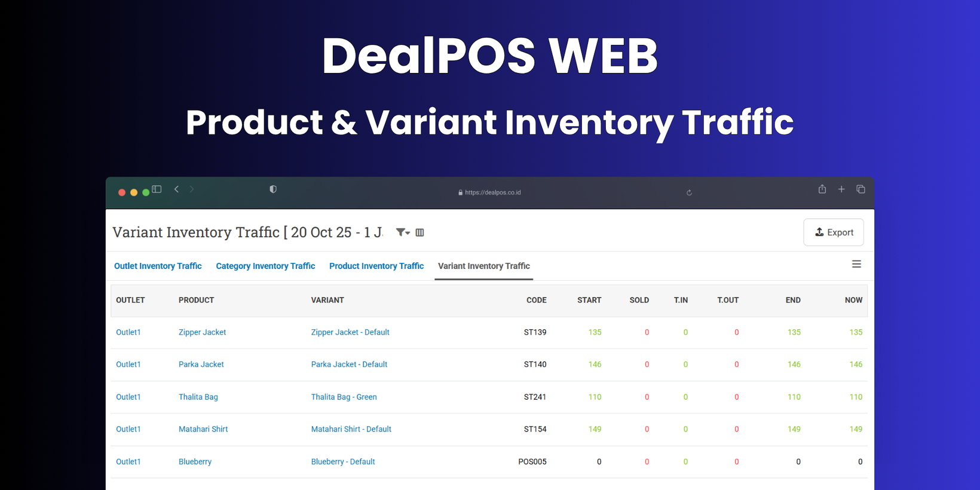Click the OUTLET column header

[x=130, y=300]
